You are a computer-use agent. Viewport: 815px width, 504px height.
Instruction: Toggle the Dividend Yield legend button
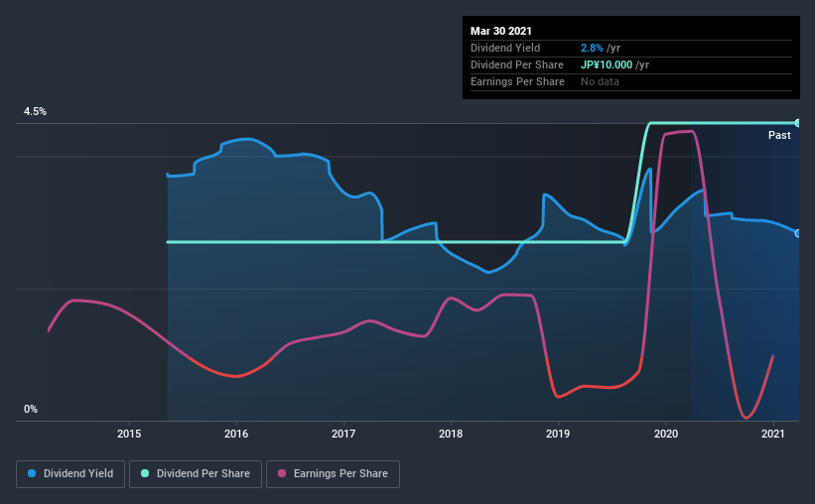pos(70,474)
